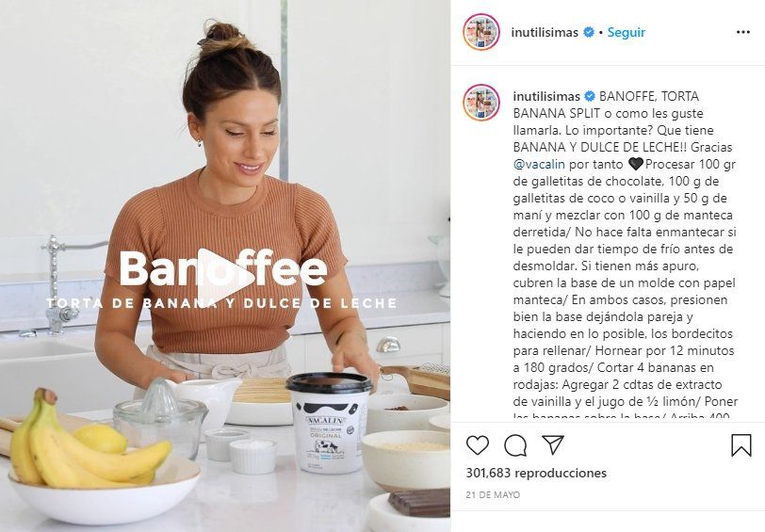Viewport: 765px width, 532px height.
Task: Click the verified badge in the header
Action: pyautogui.click(x=589, y=32)
